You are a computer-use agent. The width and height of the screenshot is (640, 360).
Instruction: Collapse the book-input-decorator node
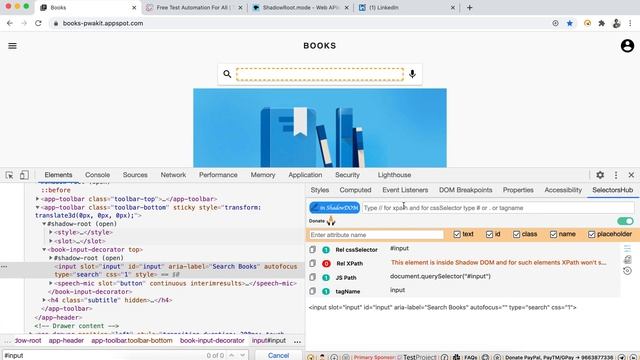click(x=44, y=249)
